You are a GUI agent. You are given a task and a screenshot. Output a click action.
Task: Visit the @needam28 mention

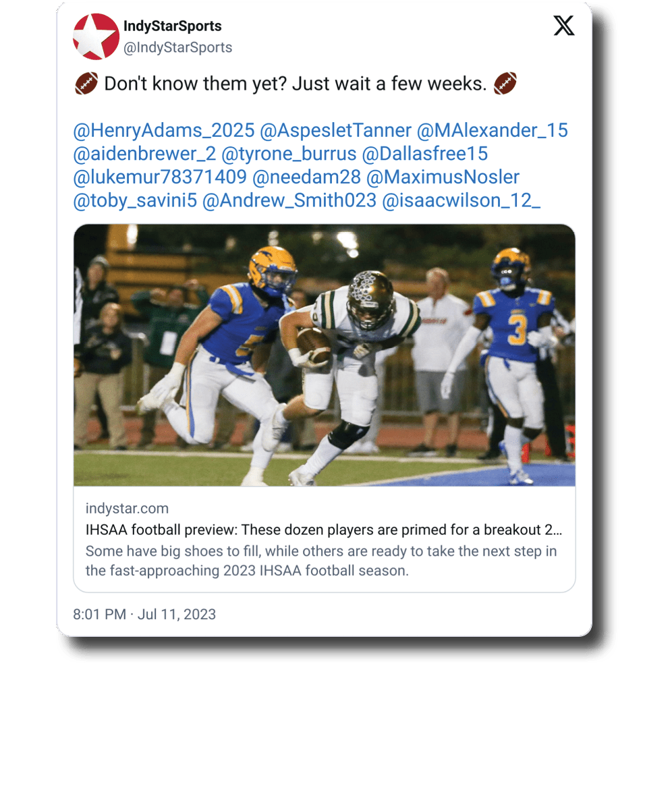coord(306,177)
